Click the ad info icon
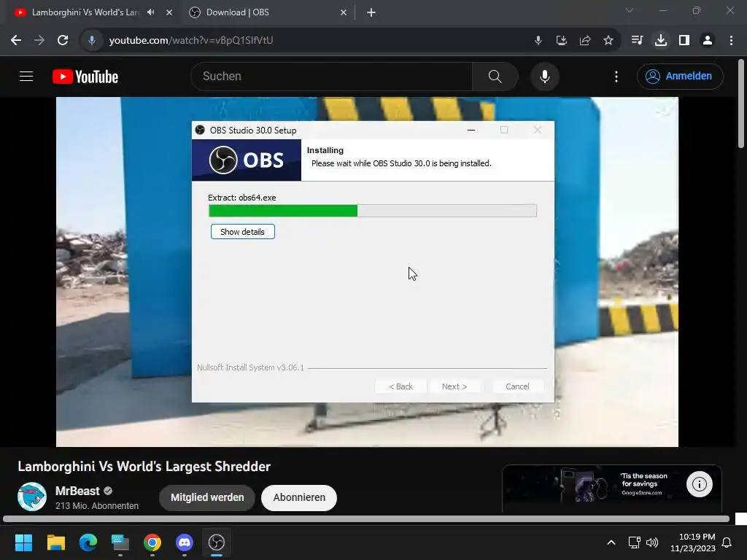 pyautogui.click(x=700, y=484)
